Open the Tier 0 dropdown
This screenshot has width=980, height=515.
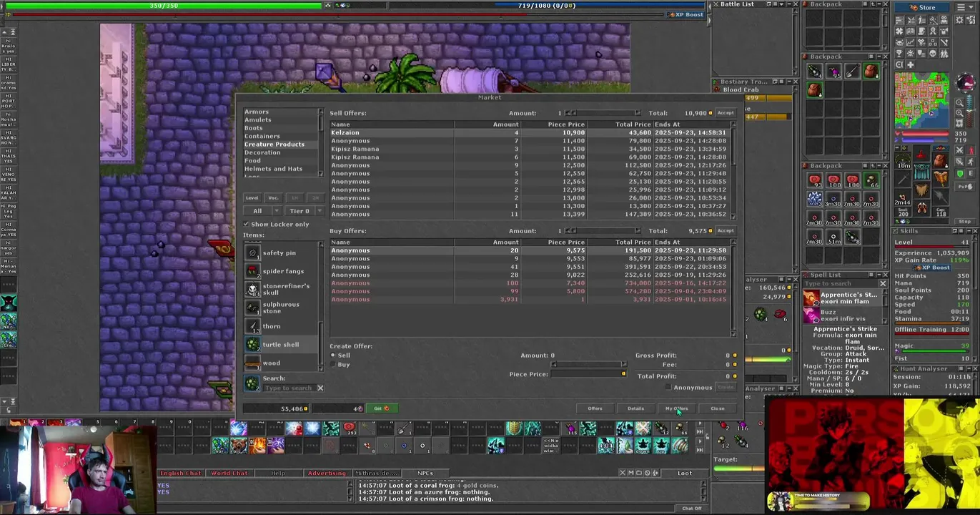pyautogui.click(x=305, y=211)
